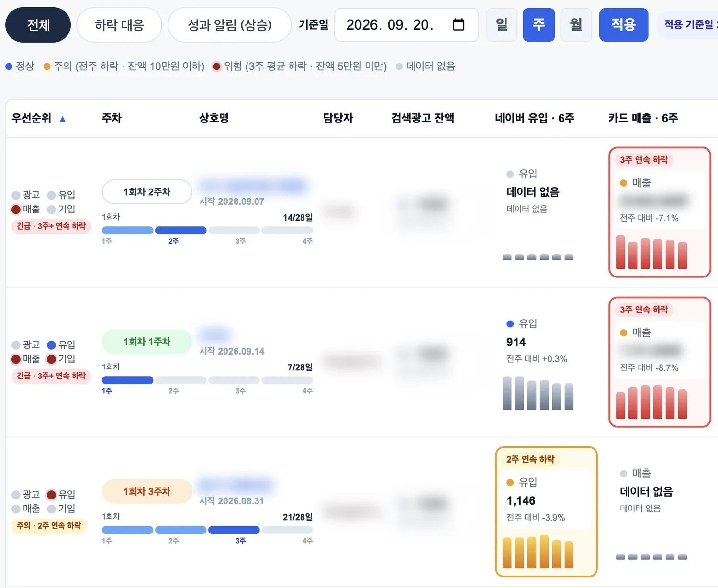The width and height of the screenshot is (718, 588).
Task: Click the 14/28일 progress bar
Action: coord(207,231)
